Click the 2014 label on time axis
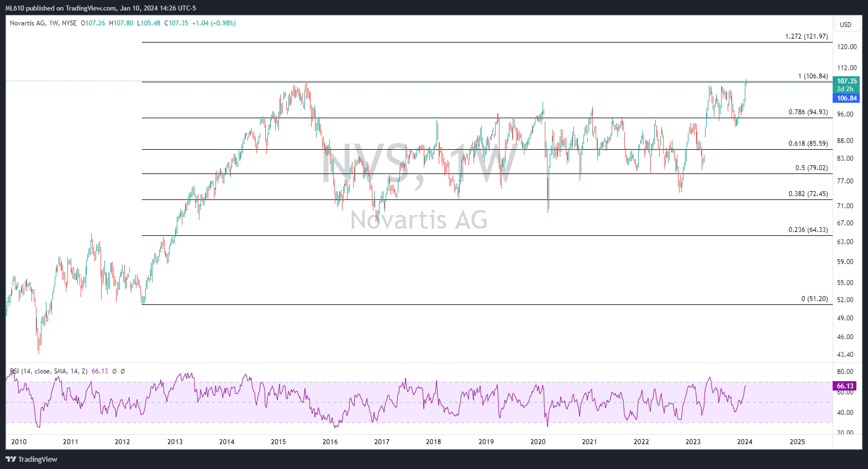The height and width of the screenshot is (469, 868). pos(227,442)
